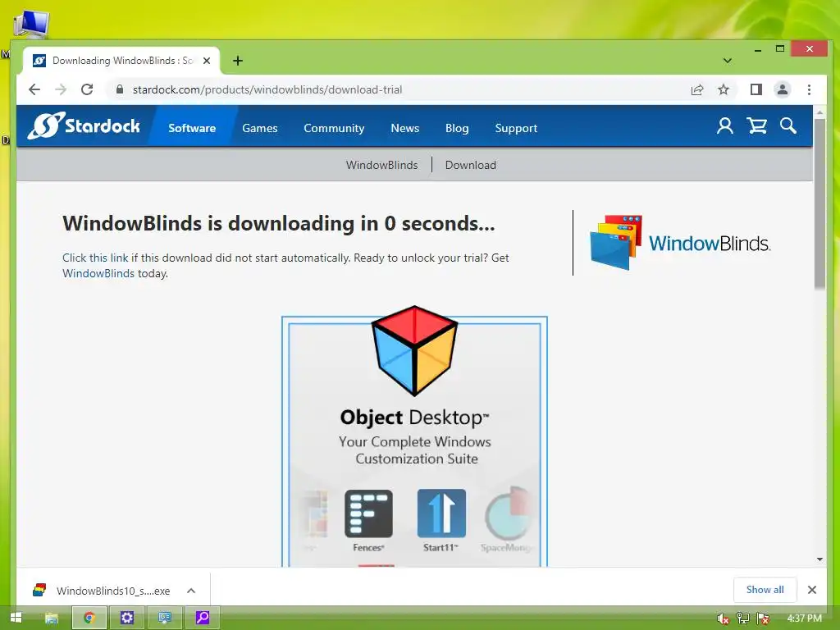Screen dimensions: 840x630
Task: Click the address bar URL
Action: 267,89
